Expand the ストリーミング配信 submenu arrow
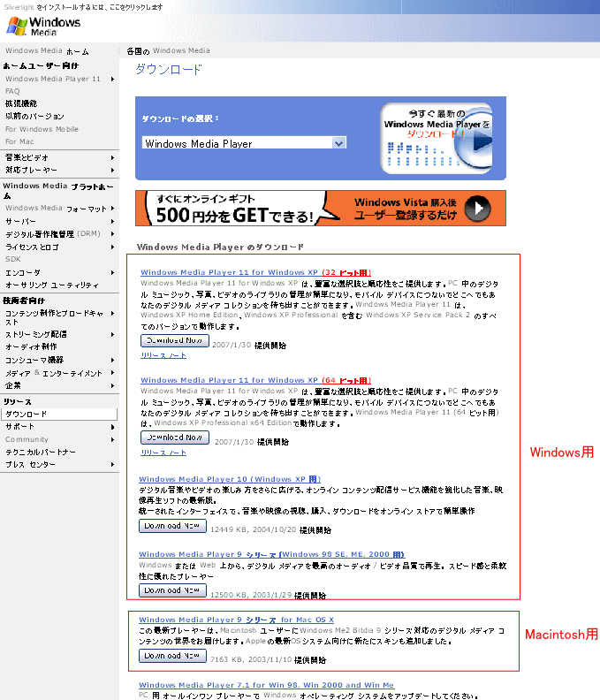Viewport: 600px width, 700px height. (x=112, y=334)
